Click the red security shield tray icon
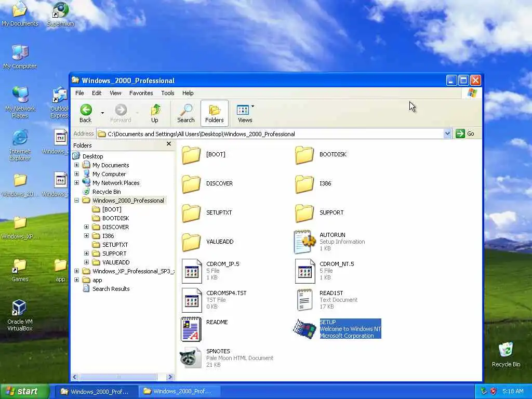532x399 pixels. pos(494,391)
